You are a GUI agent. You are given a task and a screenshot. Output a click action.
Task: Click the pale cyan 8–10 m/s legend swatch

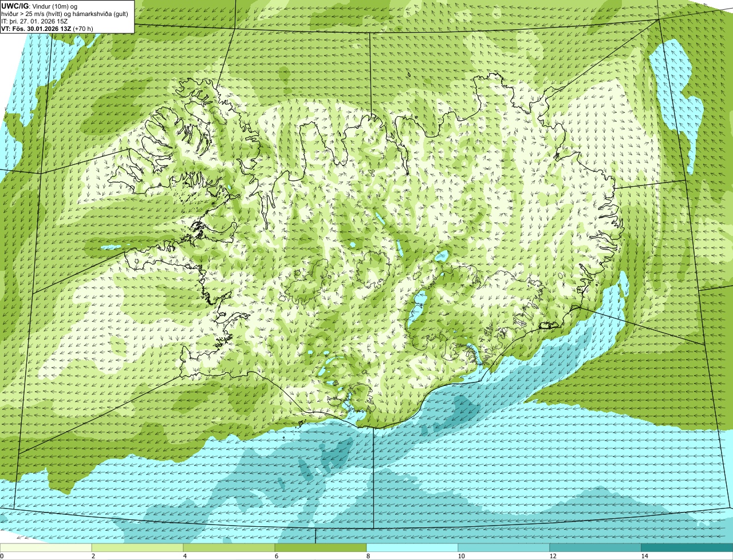pyautogui.click(x=412, y=547)
